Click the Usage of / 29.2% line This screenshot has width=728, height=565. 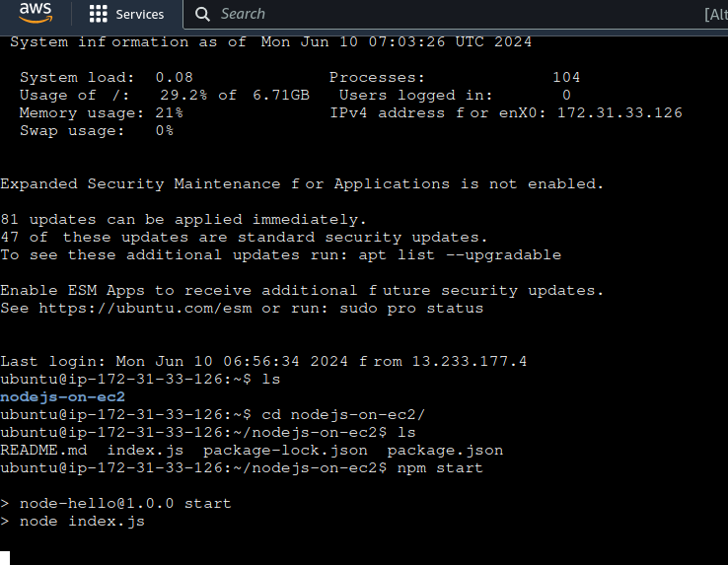tap(165, 96)
